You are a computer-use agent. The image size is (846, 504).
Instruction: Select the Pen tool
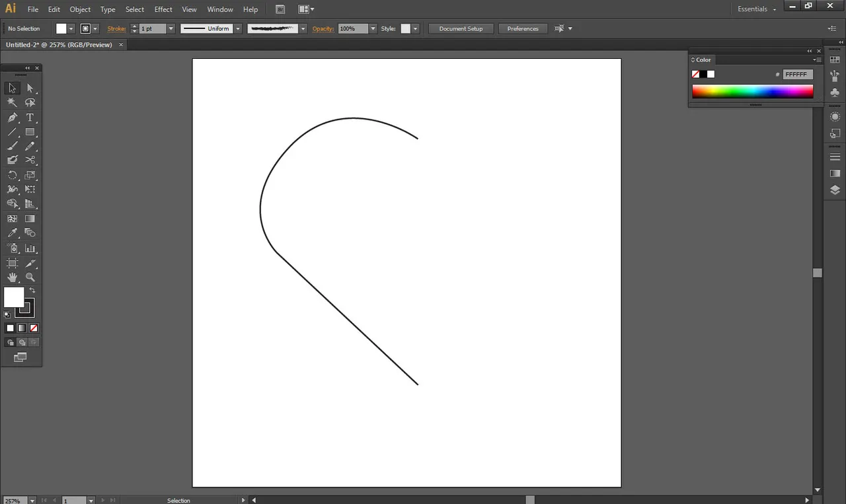click(12, 118)
